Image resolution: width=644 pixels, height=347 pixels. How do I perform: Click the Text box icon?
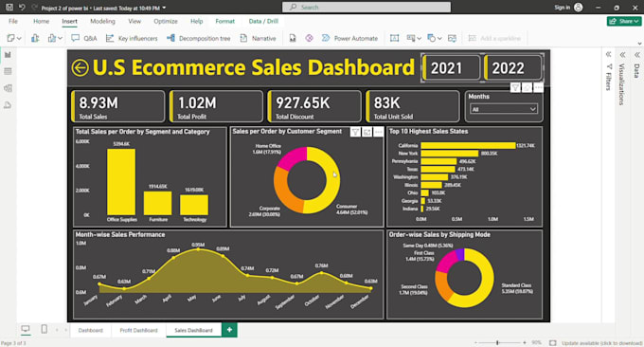point(394,38)
